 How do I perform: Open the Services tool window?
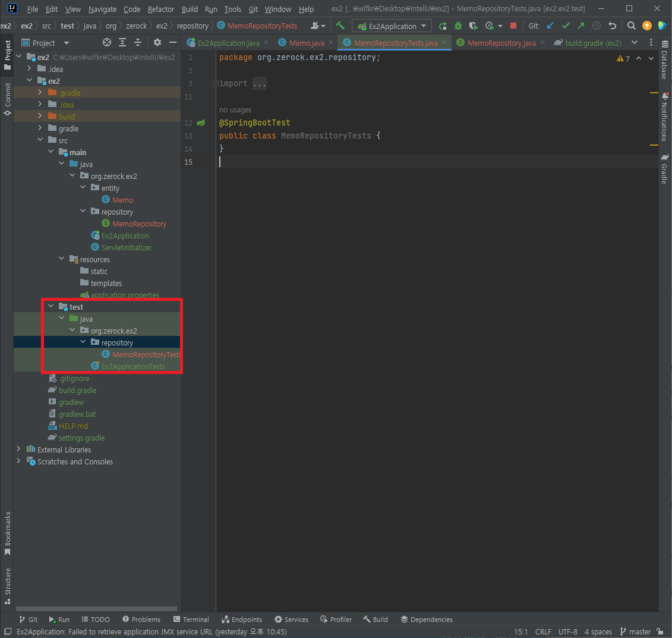point(291,619)
